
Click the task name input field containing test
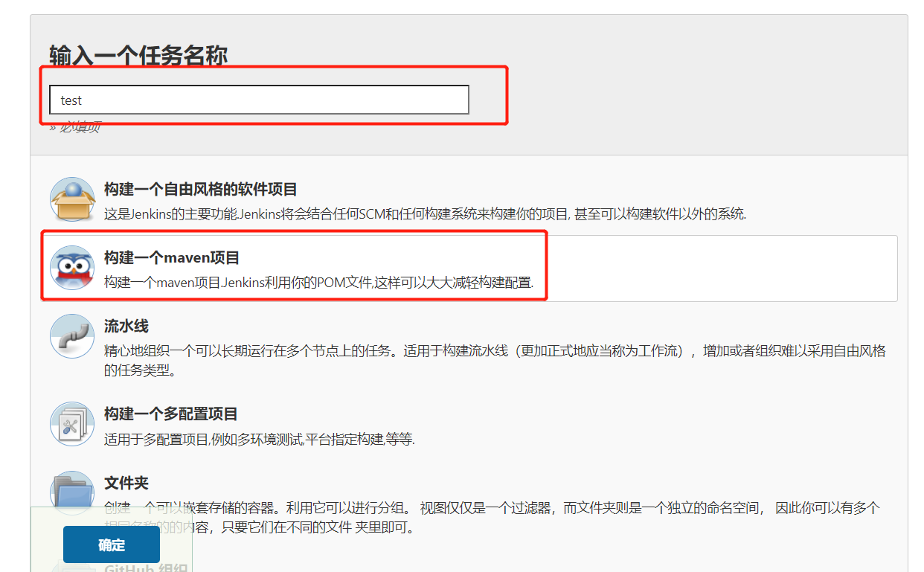259,100
